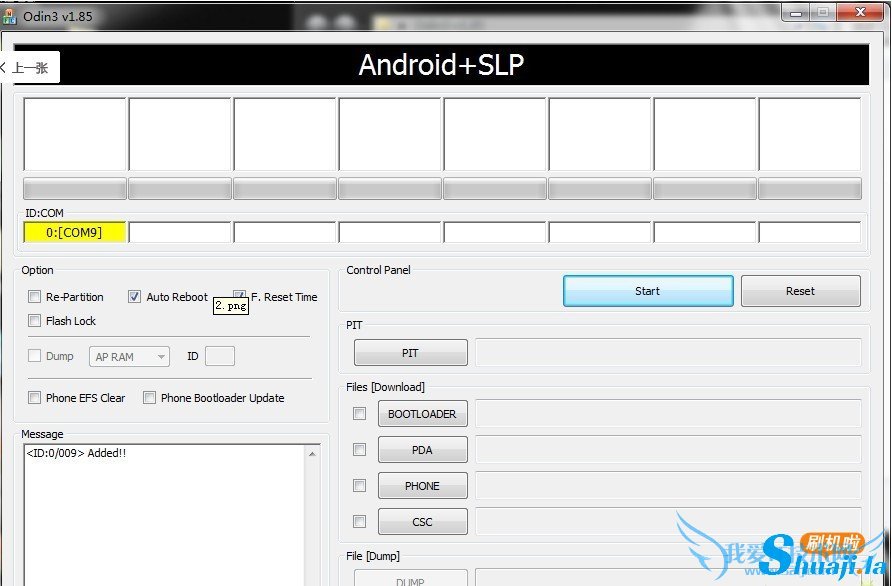This screenshot has width=892, height=586.
Task: Click the CSC file path field
Action: 668,521
